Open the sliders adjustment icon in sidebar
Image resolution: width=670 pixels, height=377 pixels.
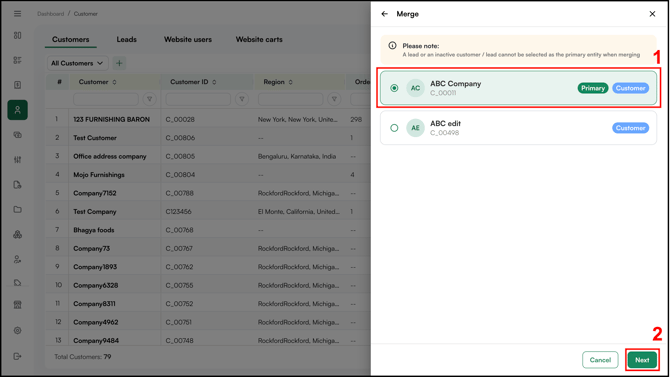click(x=18, y=159)
